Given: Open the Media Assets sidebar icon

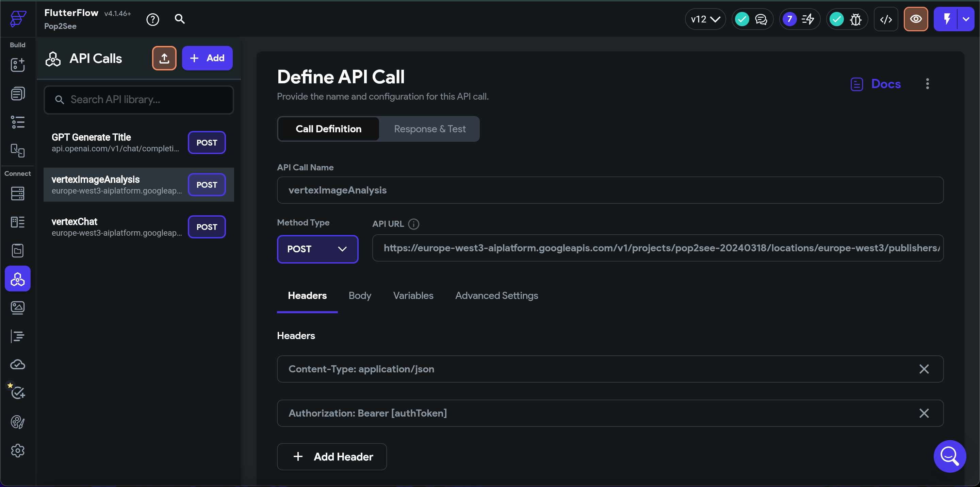Looking at the screenshot, I should pos(17,307).
